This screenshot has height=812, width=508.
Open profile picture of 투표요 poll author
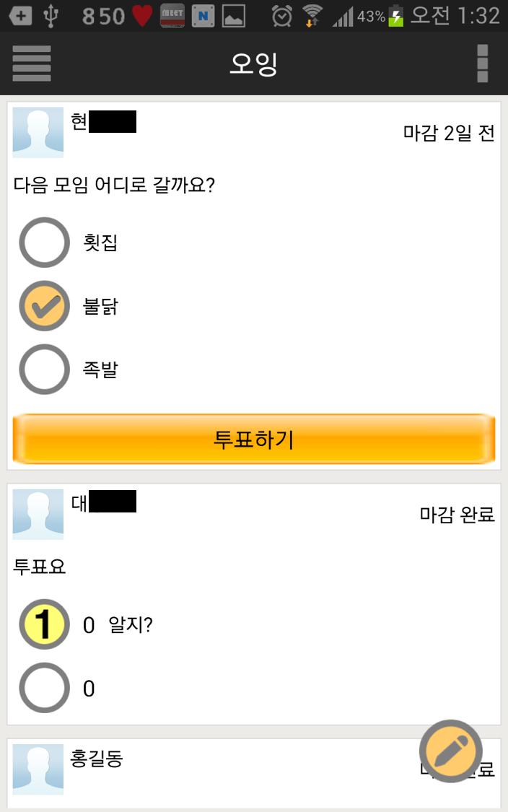point(38,514)
